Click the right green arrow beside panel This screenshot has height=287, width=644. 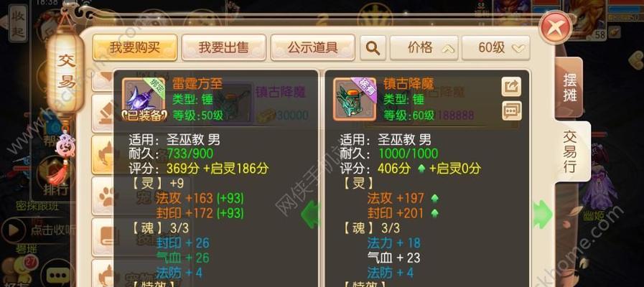coord(543,214)
